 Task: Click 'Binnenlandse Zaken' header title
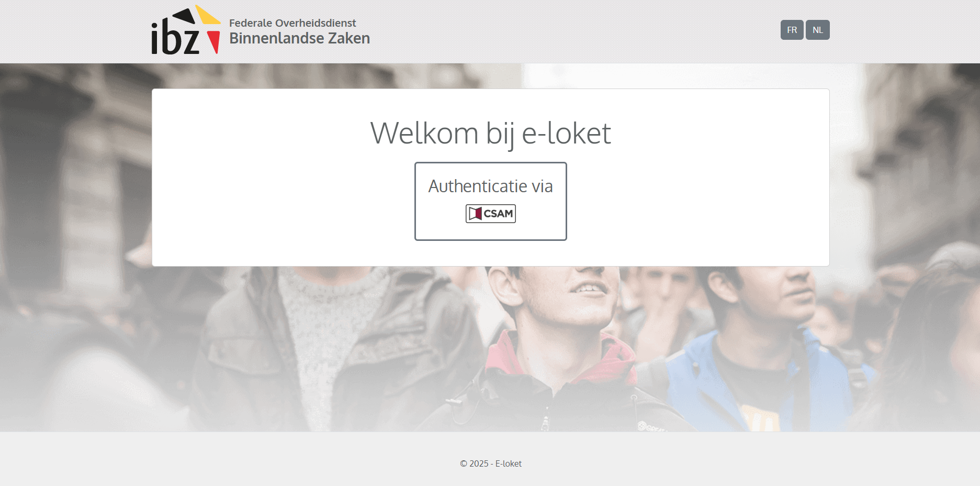[299, 38]
